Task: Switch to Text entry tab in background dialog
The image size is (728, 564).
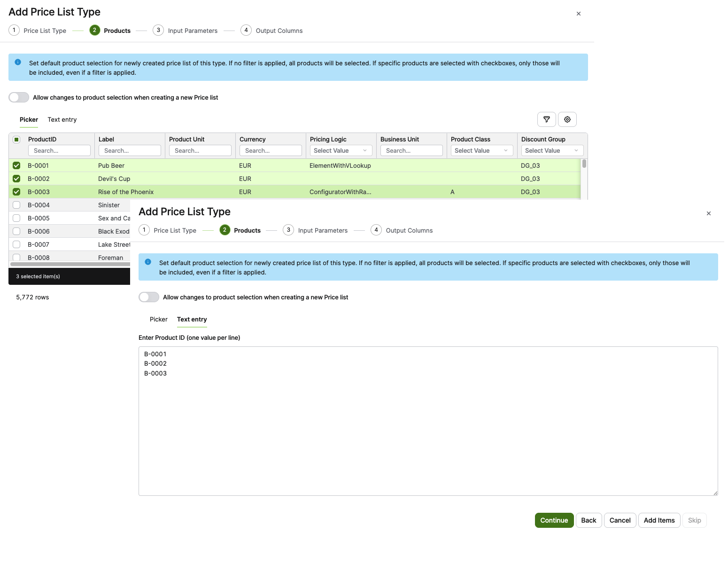Action: pos(62,120)
